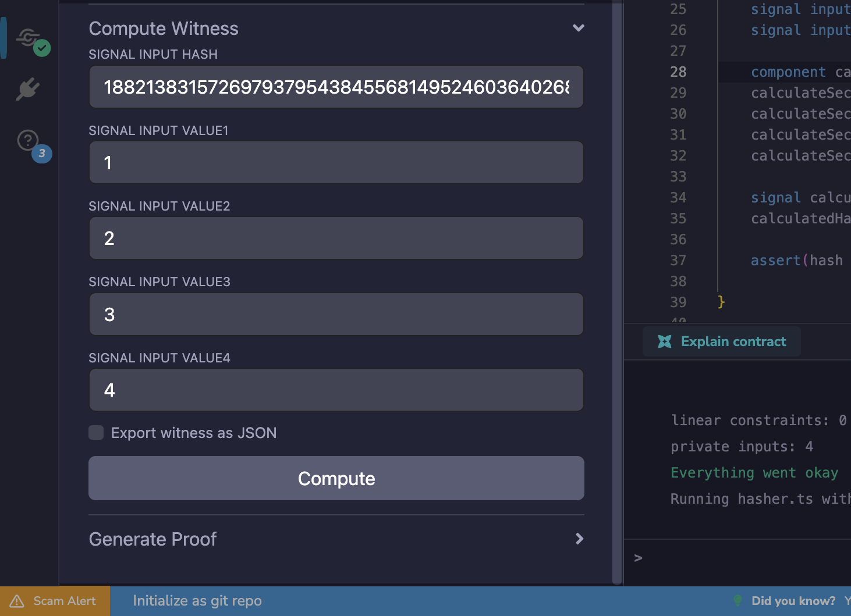This screenshot has width=851, height=616.
Task: Click the 'Did you know?' status text
Action: click(793, 601)
